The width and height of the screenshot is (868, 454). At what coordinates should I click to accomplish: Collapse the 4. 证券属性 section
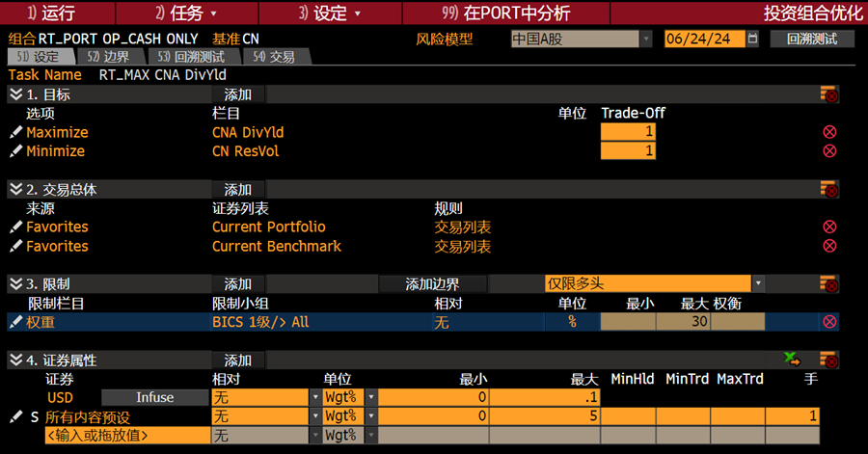click(15, 361)
